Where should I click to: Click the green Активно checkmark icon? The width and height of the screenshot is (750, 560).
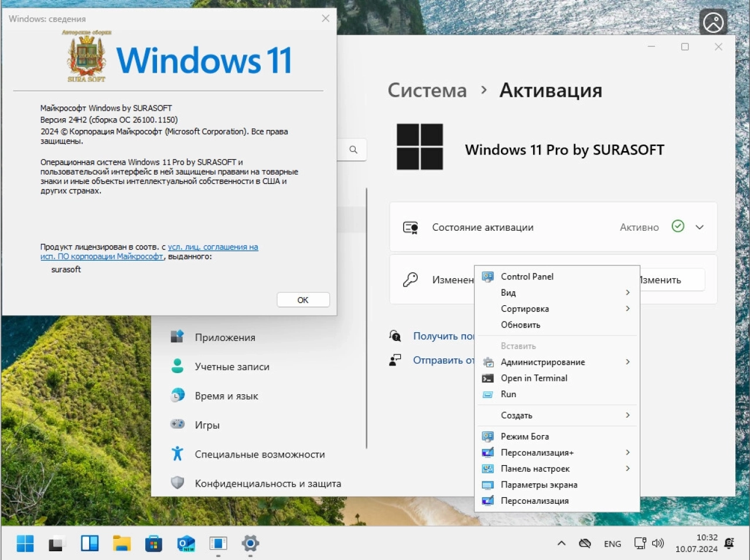[678, 226]
